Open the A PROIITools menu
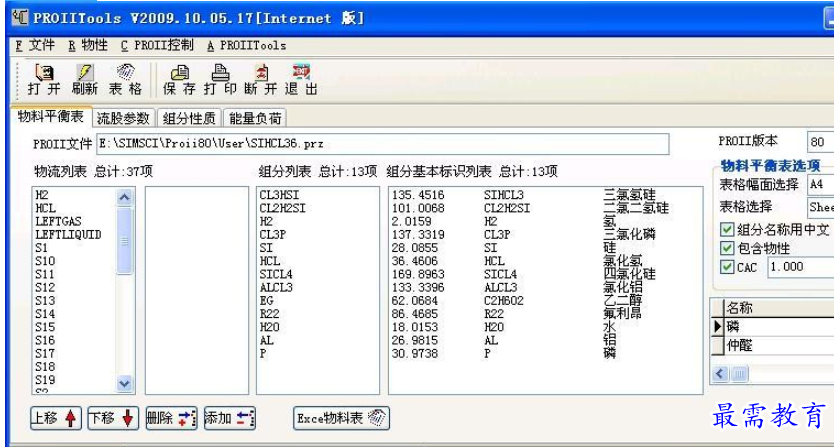This screenshot has width=834, height=447. click(x=246, y=46)
